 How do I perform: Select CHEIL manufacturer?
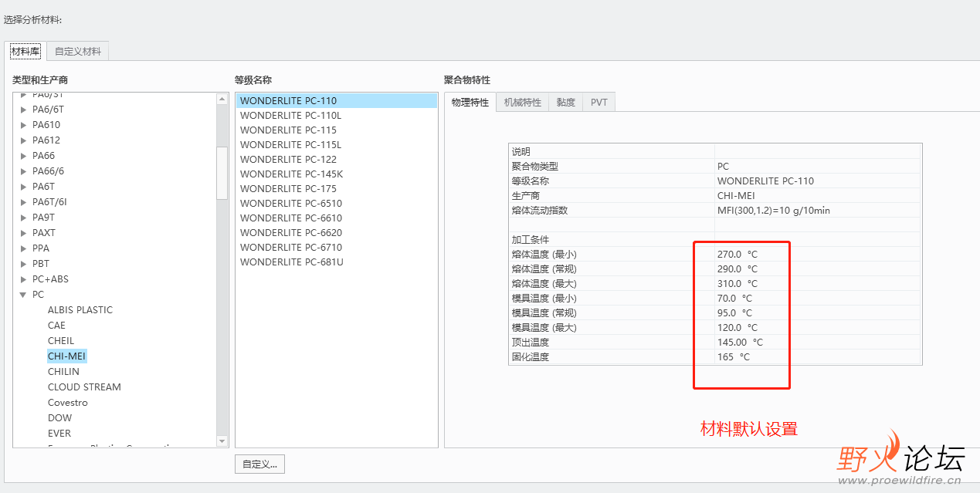[x=61, y=341]
